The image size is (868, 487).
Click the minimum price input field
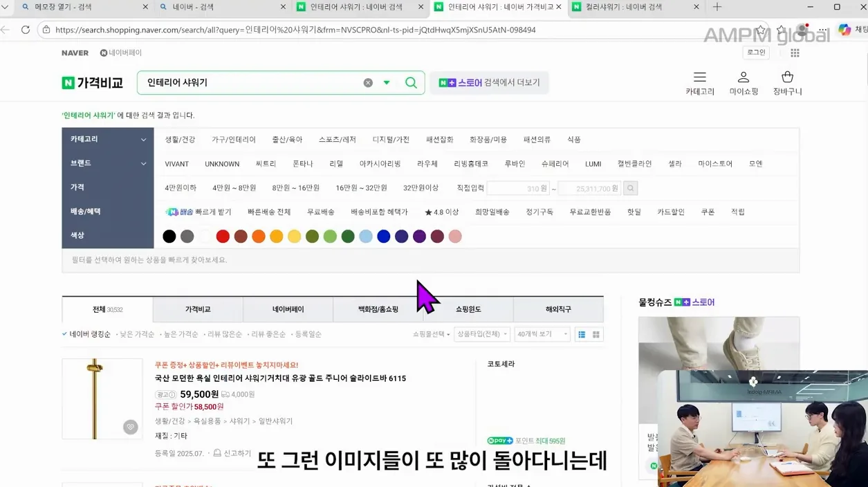tap(519, 188)
